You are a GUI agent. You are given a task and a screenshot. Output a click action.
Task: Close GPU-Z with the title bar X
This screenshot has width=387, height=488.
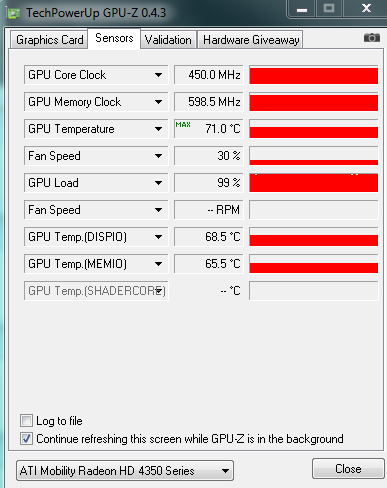tap(366, 9)
